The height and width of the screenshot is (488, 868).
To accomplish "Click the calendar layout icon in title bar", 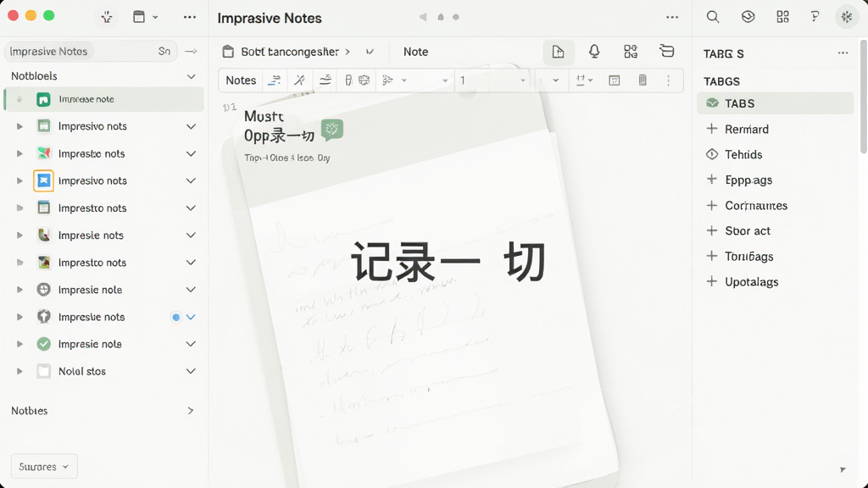I will coord(139,17).
